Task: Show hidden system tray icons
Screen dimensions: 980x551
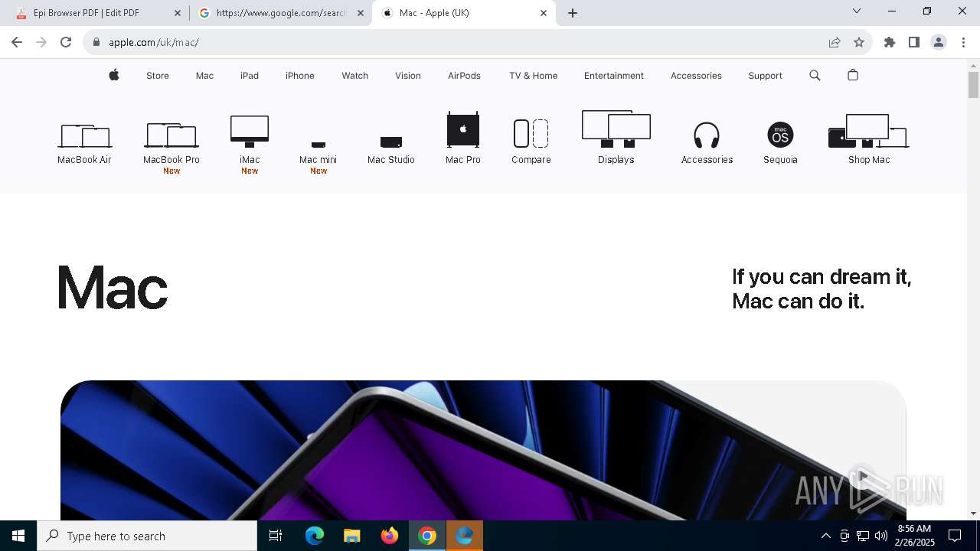Action: (x=825, y=536)
